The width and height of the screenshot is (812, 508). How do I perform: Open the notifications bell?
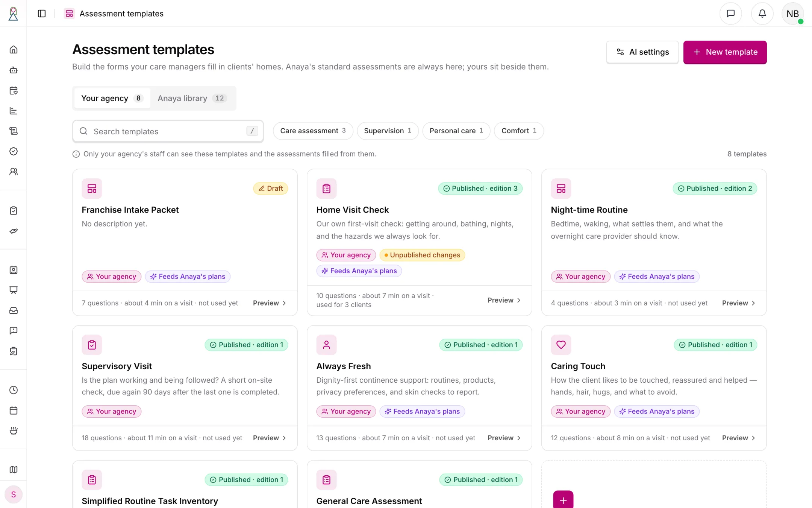[x=762, y=14]
